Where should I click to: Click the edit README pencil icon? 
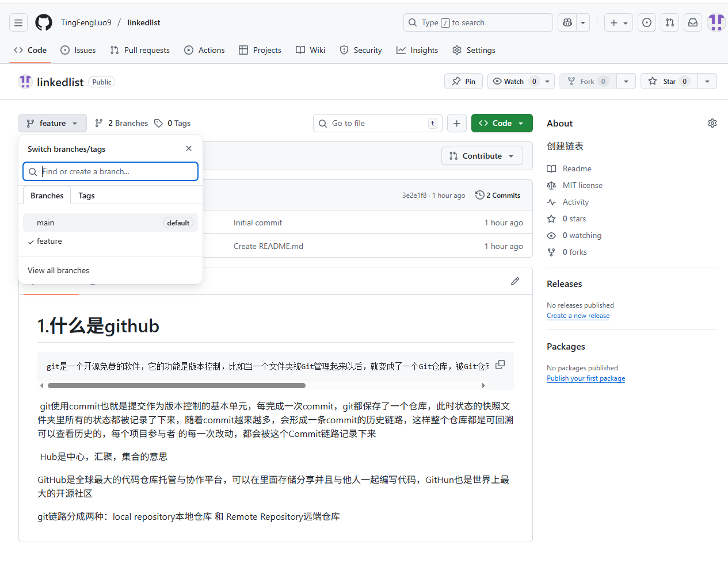[x=515, y=281]
